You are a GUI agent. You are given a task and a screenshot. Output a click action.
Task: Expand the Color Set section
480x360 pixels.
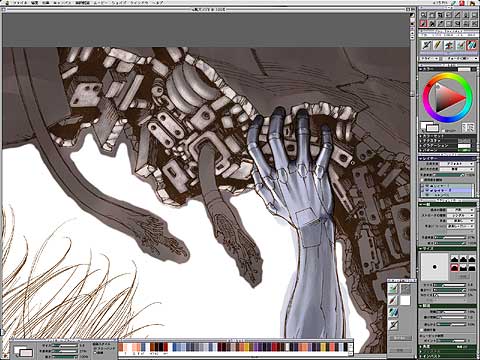(x=421, y=136)
